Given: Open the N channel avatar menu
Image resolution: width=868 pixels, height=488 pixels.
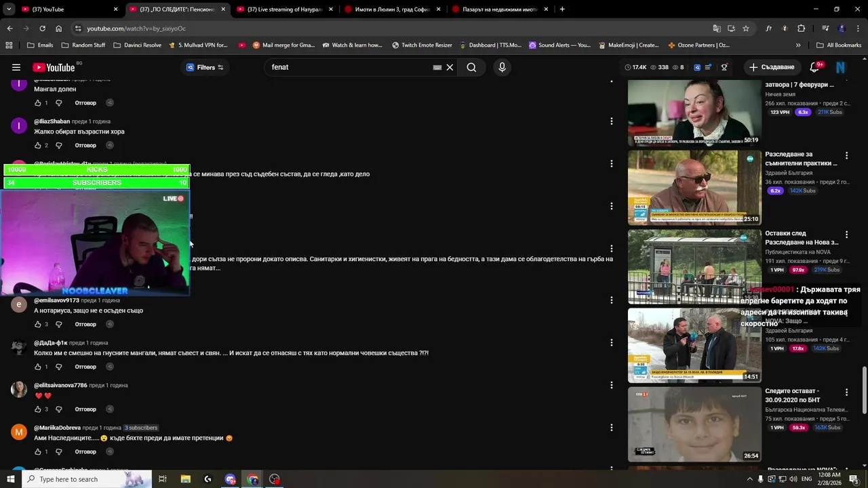Looking at the screenshot, I should pos(841,67).
